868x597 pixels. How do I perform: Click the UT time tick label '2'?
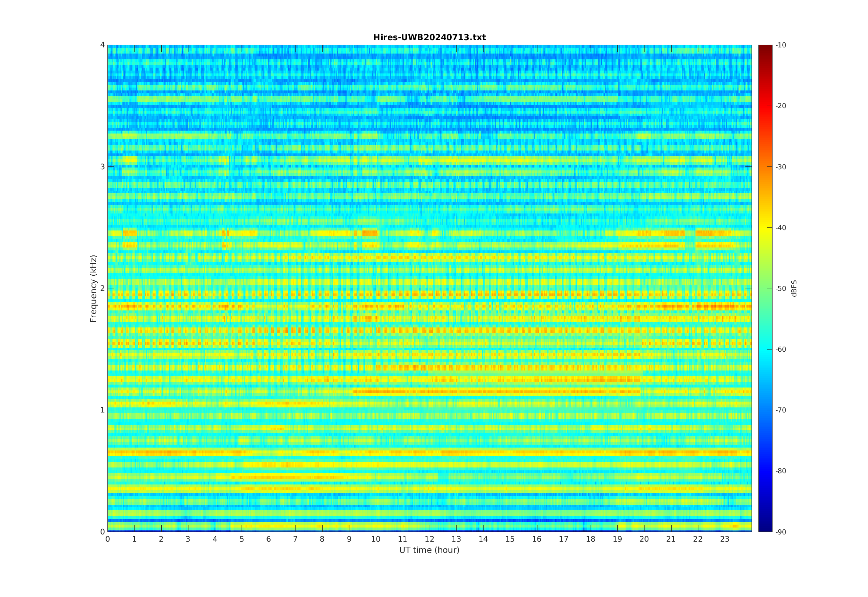coord(161,539)
